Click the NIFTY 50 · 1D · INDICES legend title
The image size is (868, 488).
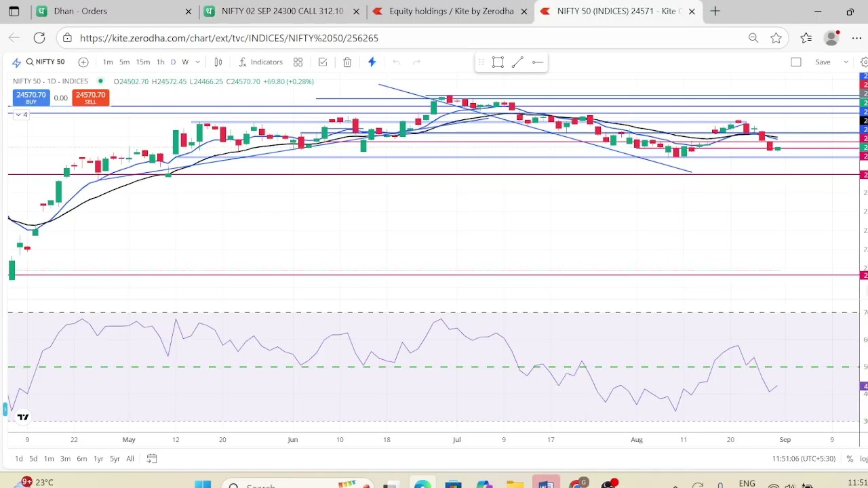[x=50, y=81]
